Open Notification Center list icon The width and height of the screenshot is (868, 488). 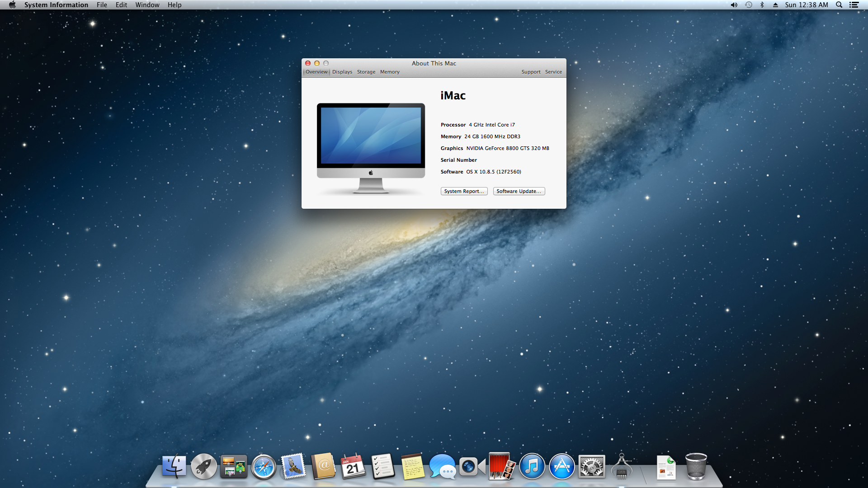tap(854, 5)
